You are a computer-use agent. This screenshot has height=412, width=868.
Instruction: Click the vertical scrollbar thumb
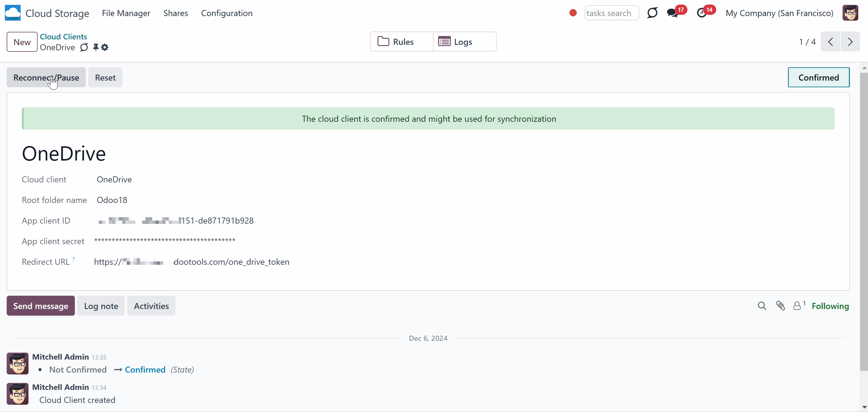[x=864, y=222]
